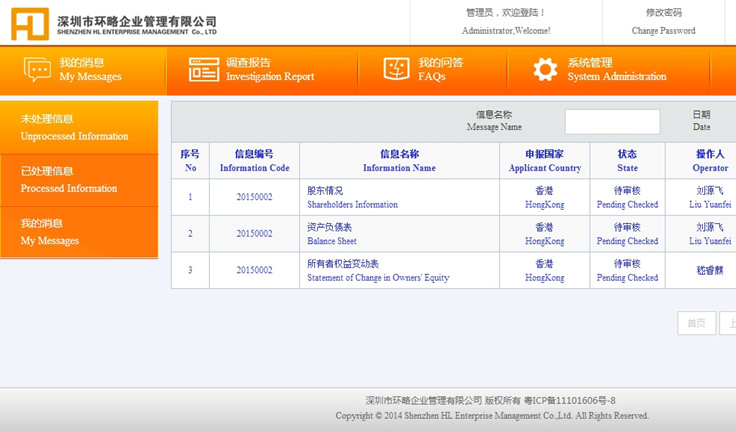736x432 pixels.
Task: Click Pending Checked in Owners' Equity row
Action: 628,278
